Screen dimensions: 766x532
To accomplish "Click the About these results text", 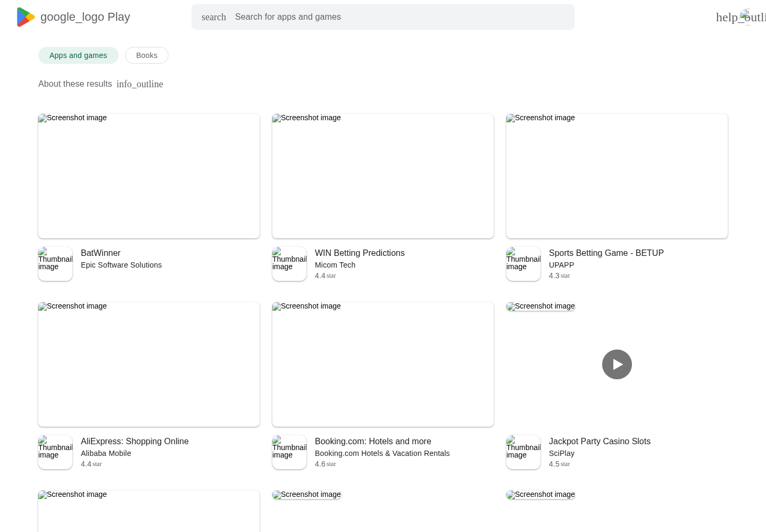I will tap(75, 84).
